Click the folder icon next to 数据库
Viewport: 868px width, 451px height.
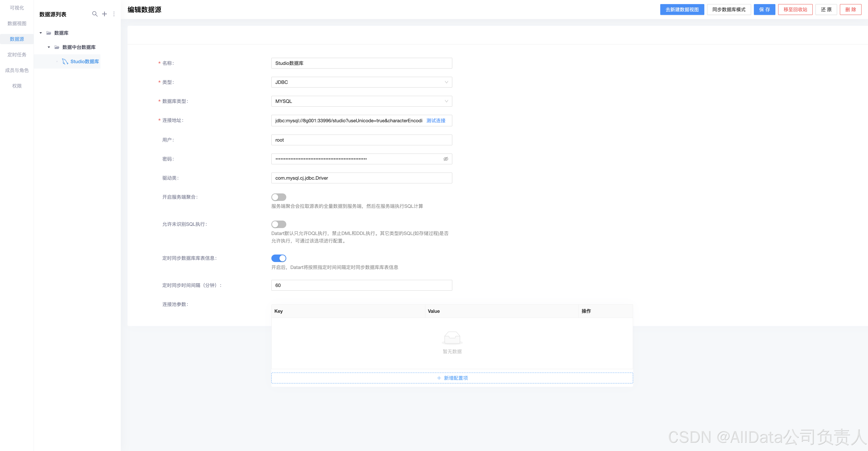[49, 33]
